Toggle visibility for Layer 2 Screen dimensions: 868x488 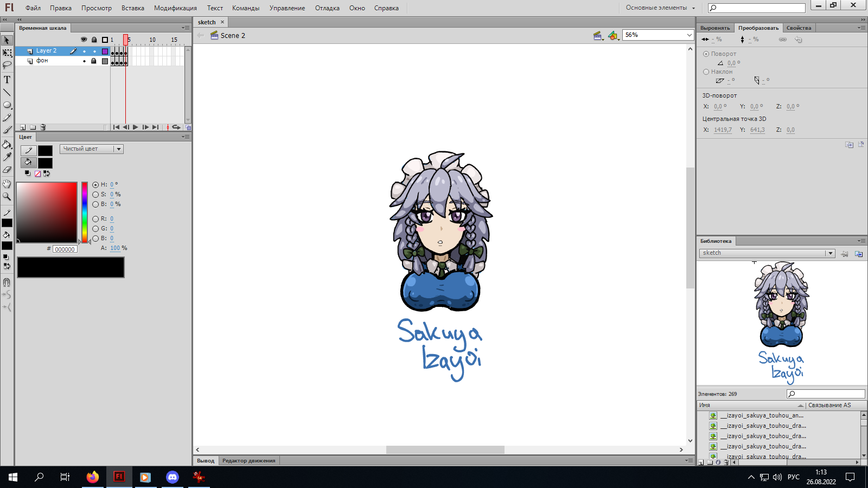pyautogui.click(x=84, y=52)
